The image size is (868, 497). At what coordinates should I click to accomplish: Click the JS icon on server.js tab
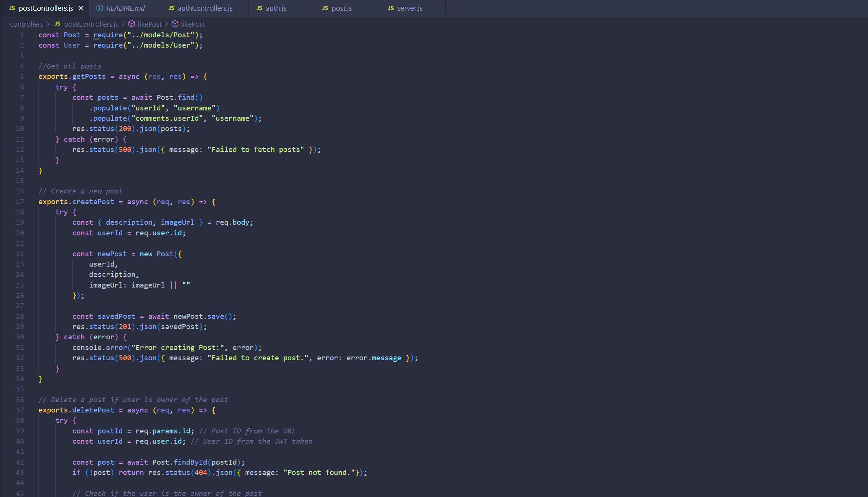coord(391,8)
